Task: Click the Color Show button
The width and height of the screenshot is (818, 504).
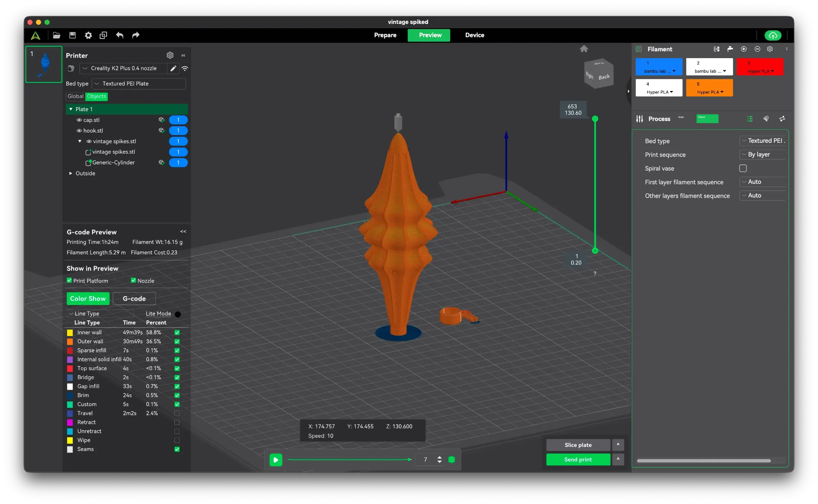Action: click(88, 298)
